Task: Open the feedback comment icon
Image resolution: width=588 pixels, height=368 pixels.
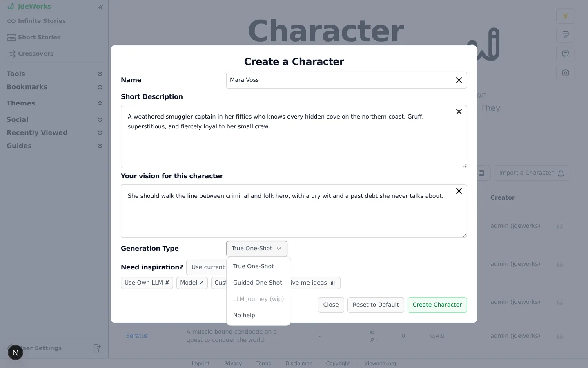Action: point(566,54)
